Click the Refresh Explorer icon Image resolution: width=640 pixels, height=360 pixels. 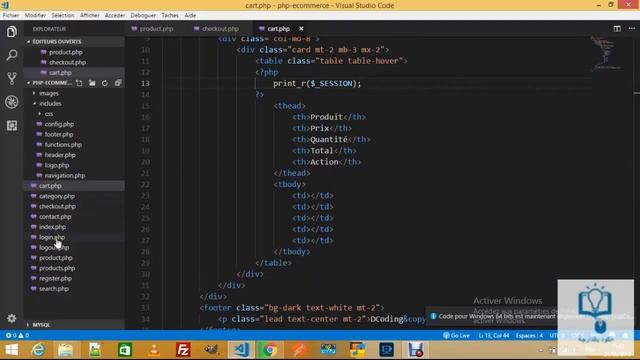105,83
